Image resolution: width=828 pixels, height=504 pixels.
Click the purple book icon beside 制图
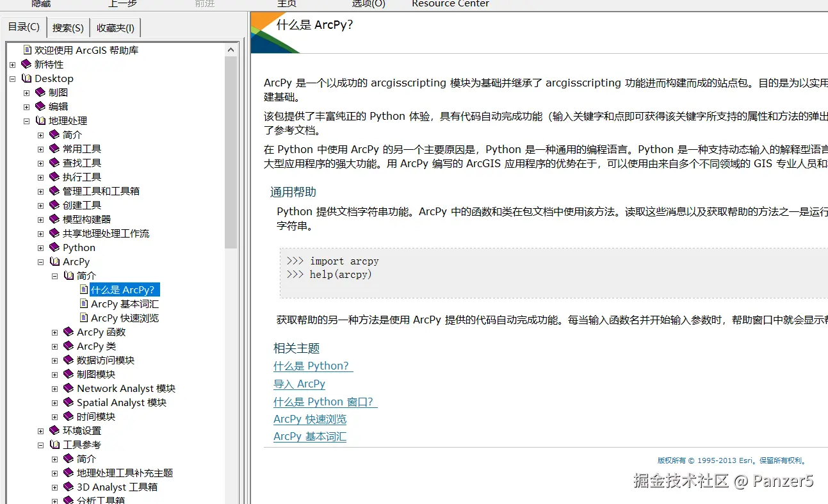[x=40, y=92]
